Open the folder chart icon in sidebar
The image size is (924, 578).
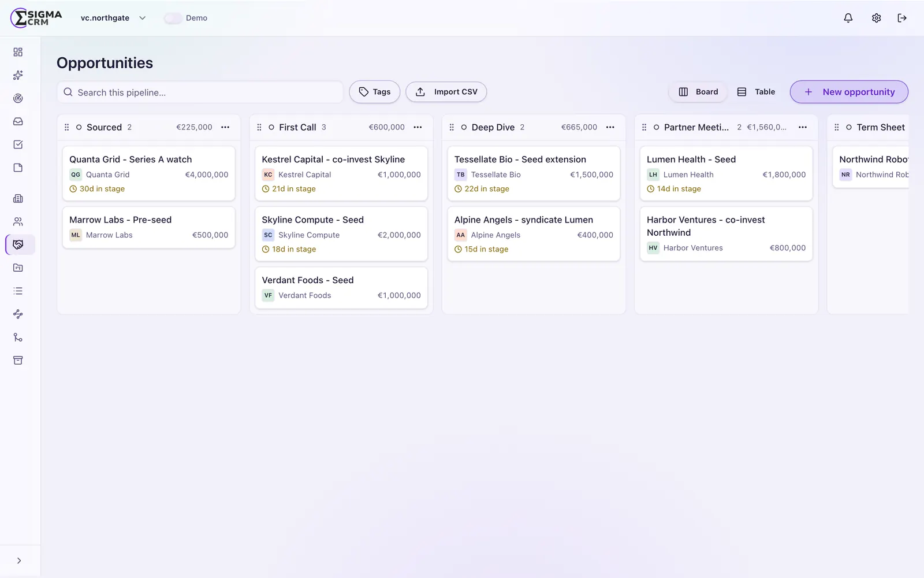pos(18,268)
